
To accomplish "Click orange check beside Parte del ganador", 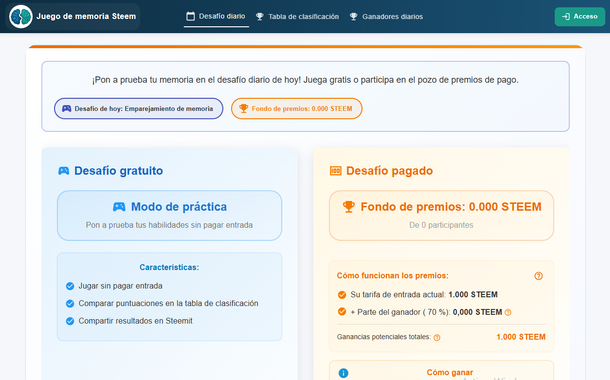I will tap(342, 312).
